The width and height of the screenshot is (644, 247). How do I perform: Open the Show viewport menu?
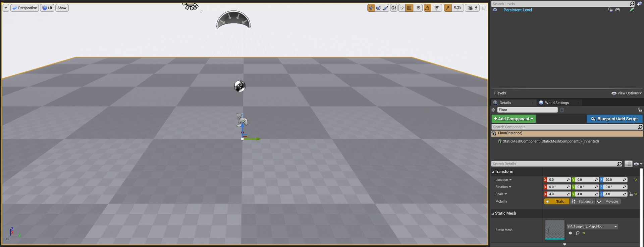pyautogui.click(x=62, y=8)
